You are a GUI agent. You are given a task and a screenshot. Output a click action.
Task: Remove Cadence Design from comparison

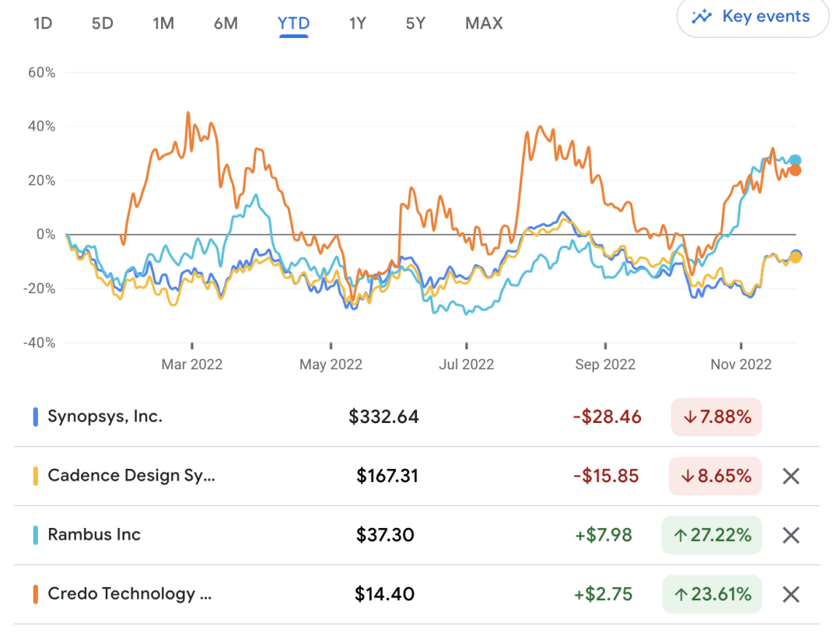tap(791, 476)
